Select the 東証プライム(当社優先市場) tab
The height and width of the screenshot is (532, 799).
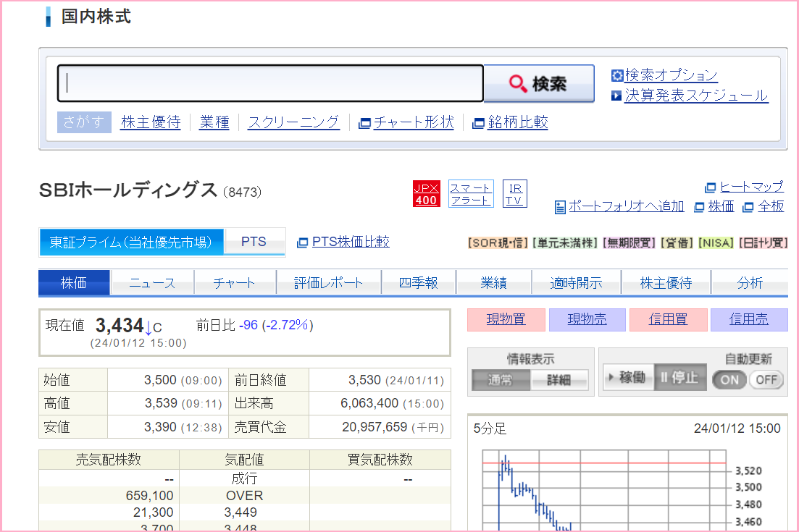pyautogui.click(x=131, y=242)
